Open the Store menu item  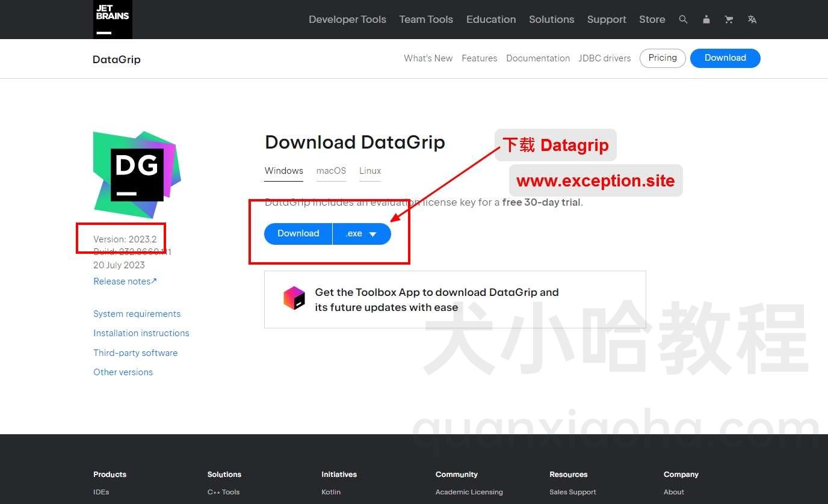tap(652, 19)
